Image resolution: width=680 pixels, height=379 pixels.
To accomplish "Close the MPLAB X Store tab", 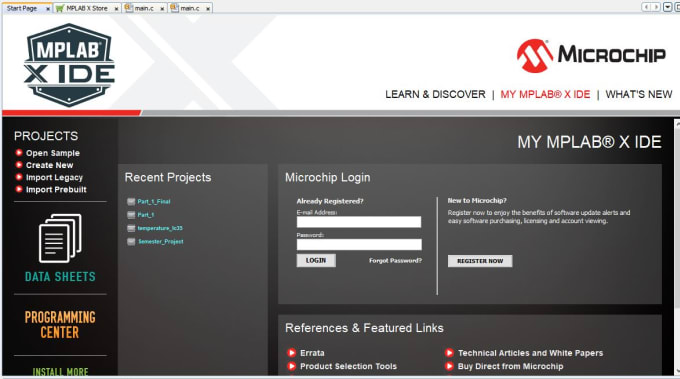I will tap(117, 9).
